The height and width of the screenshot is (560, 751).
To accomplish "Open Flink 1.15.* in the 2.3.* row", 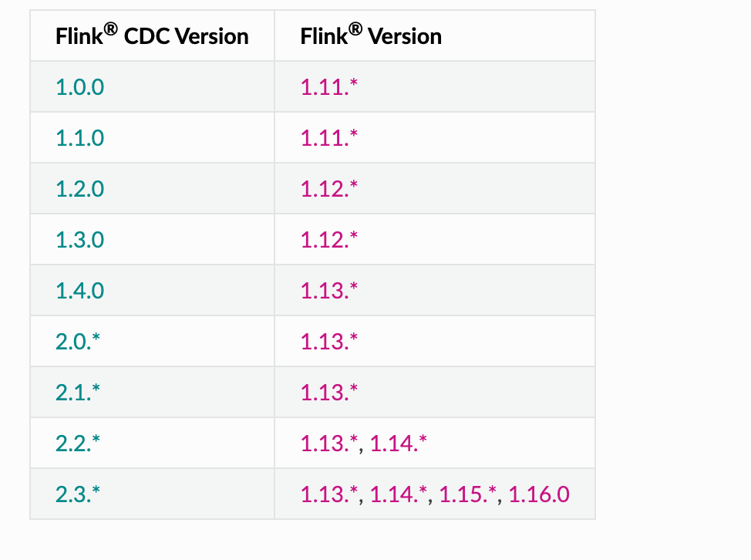I will pos(467,494).
